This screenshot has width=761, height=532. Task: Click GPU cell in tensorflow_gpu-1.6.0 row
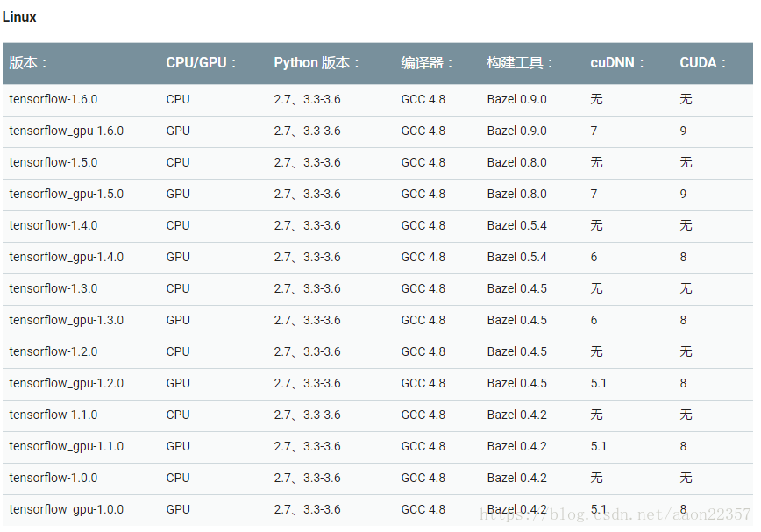[x=178, y=131]
